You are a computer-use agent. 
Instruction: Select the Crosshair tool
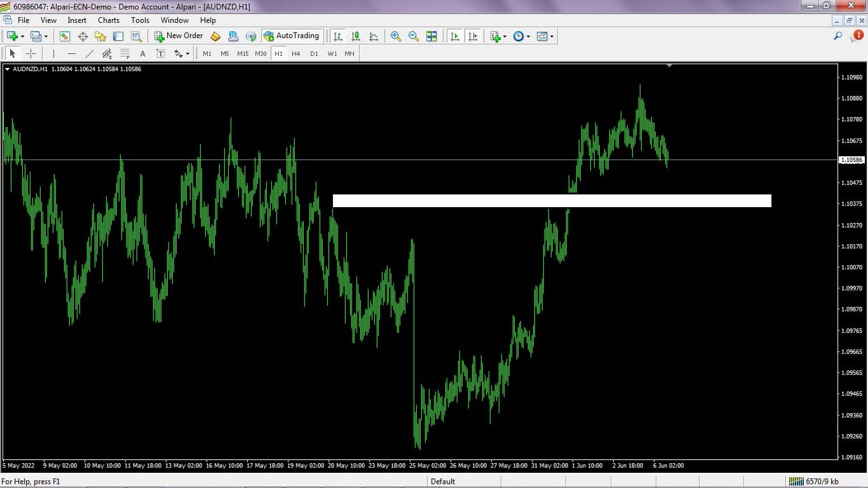point(31,53)
